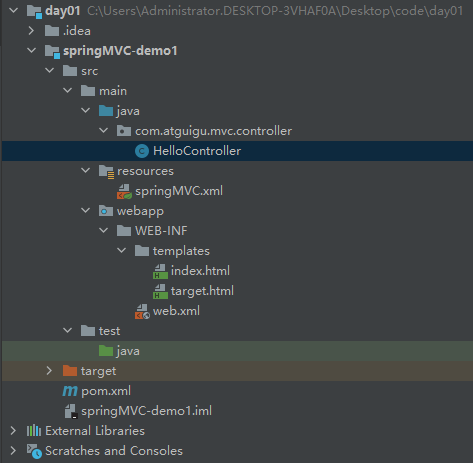
Task: Click the target.html file icon
Action: point(160,291)
